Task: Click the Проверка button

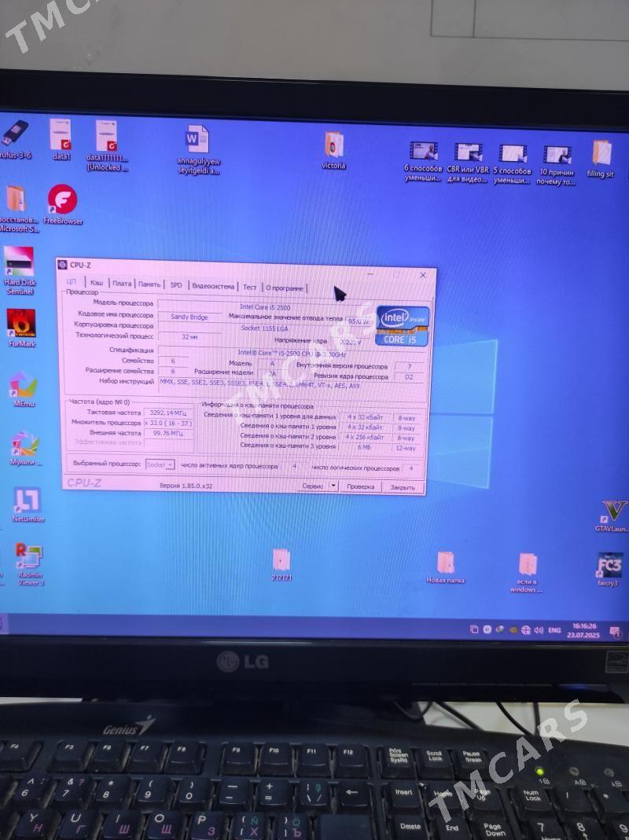Action: click(360, 486)
